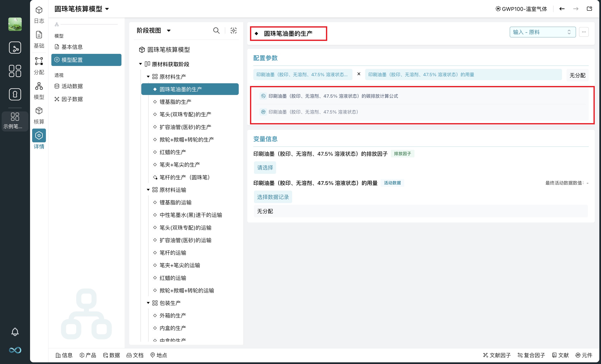Open 活动数据 in the left menu

click(x=72, y=86)
